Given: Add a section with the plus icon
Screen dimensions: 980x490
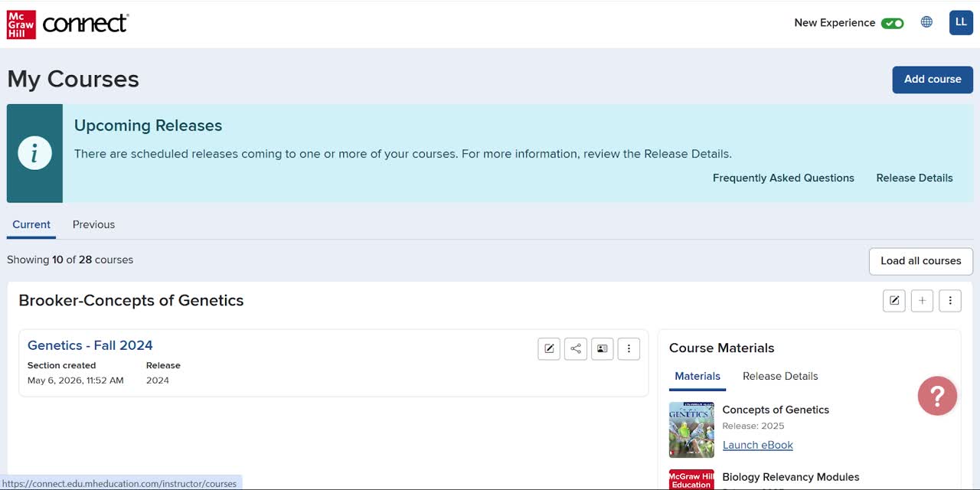Looking at the screenshot, I should [922, 301].
